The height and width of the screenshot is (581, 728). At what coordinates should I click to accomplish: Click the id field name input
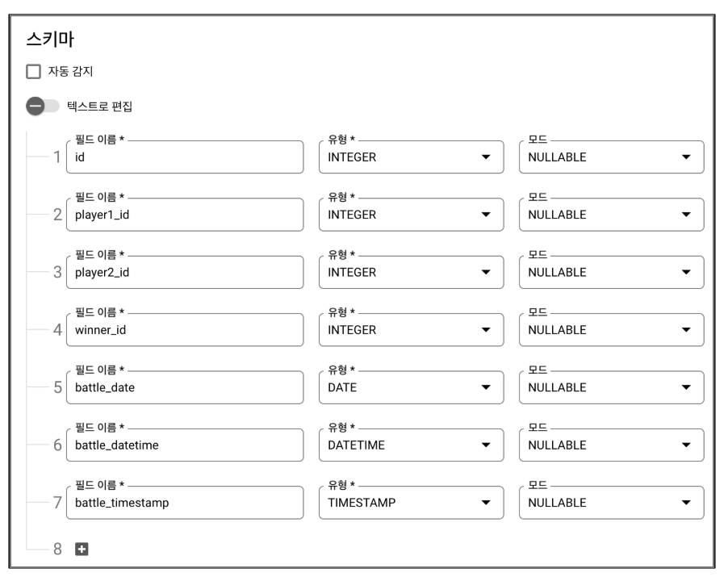click(x=184, y=157)
